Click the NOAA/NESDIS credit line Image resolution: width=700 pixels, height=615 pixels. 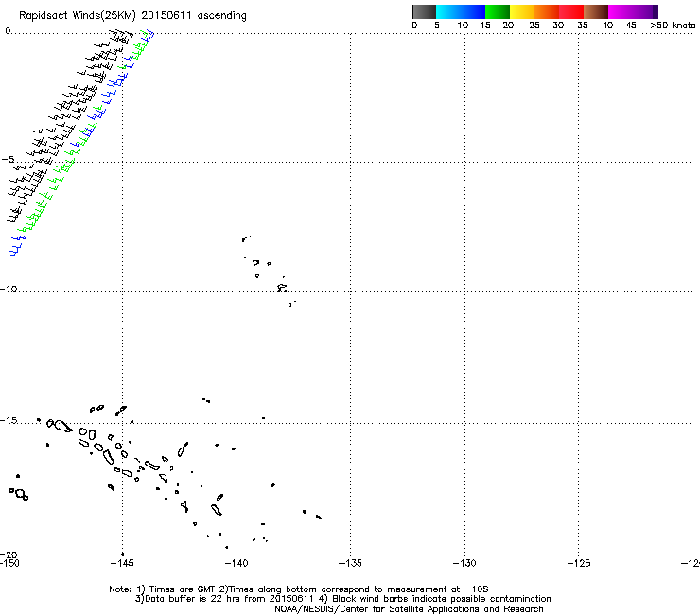pos(409,609)
